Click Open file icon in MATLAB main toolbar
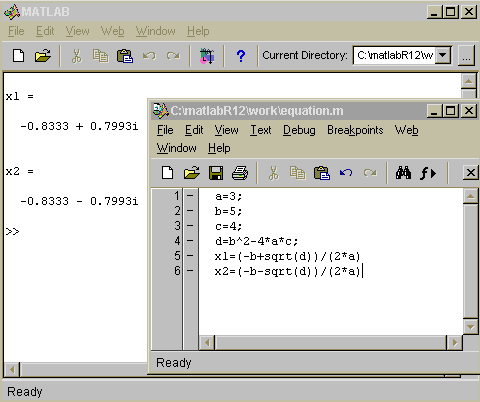Screen dimensions: 480x402 click(x=43, y=55)
